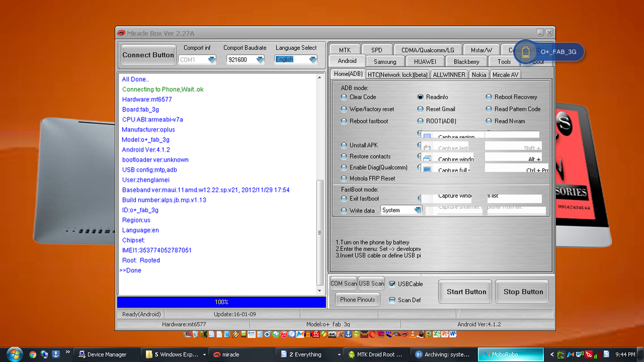Open the Archiving system taskbar item

coord(442,354)
